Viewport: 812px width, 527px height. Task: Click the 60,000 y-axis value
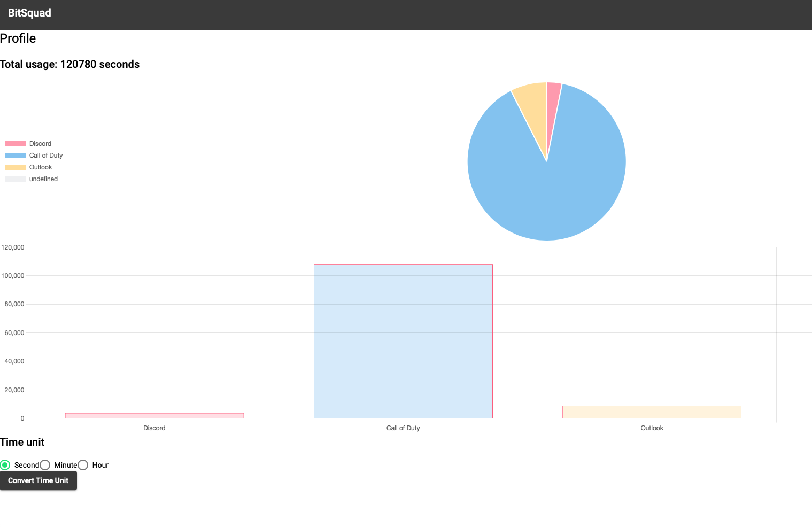point(14,333)
